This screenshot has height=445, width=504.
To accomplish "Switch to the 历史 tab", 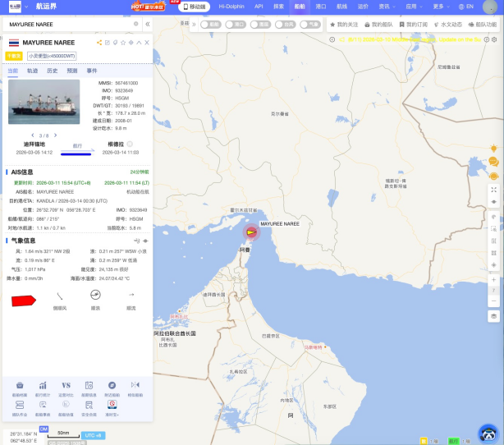I will point(52,71).
